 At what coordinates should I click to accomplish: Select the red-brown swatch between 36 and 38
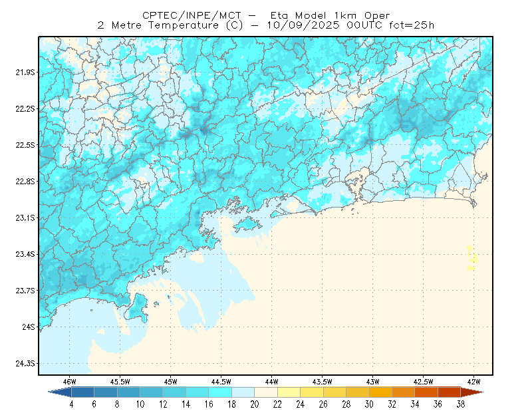click(x=450, y=392)
